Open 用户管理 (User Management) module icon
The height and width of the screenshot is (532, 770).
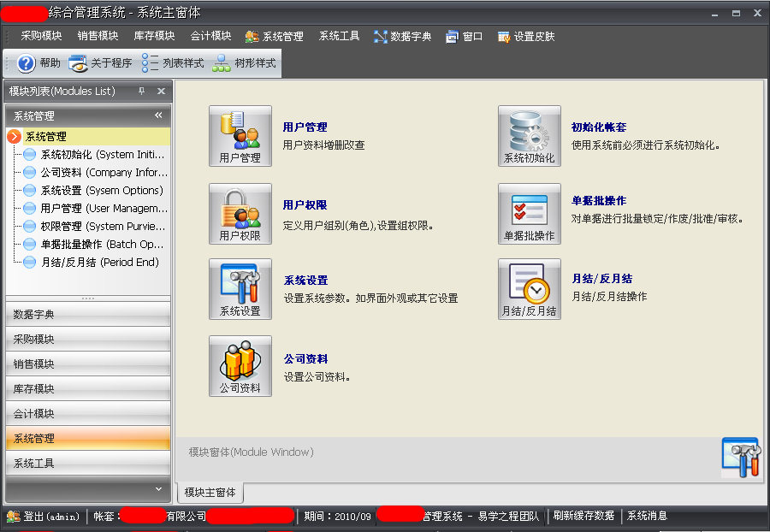pos(240,135)
